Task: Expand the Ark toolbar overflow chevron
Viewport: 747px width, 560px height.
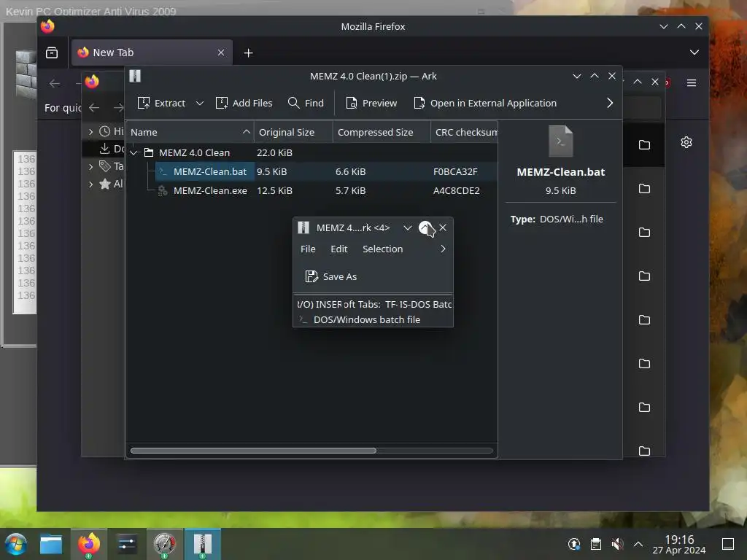Action: click(610, 103)
